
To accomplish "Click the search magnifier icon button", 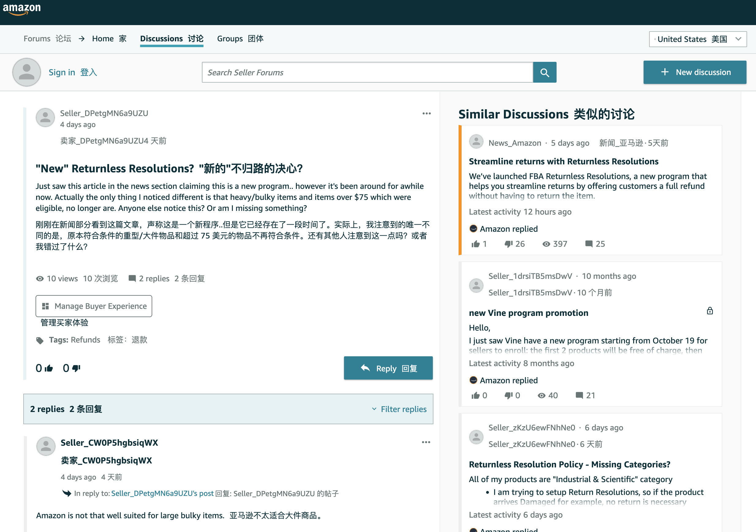I will tap(545, 72).
